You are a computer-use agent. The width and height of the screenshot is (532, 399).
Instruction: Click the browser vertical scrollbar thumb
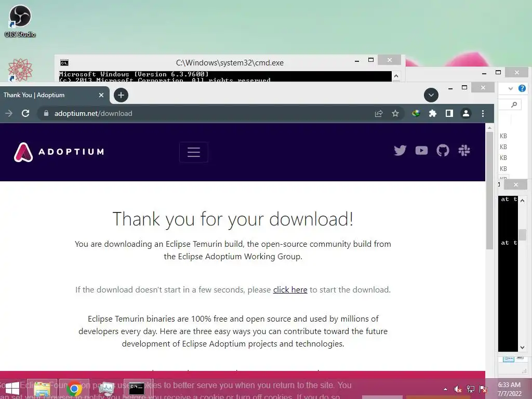click(x=489, y=190)
